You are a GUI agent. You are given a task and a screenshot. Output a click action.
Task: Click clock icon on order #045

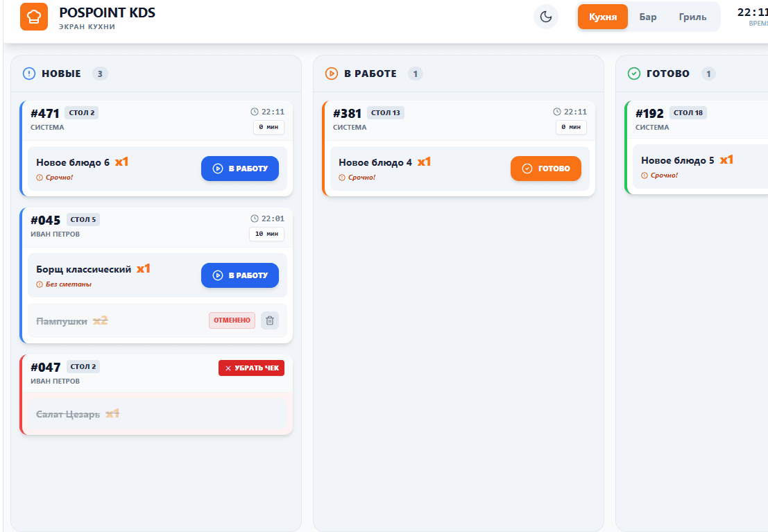click(254, 218)
